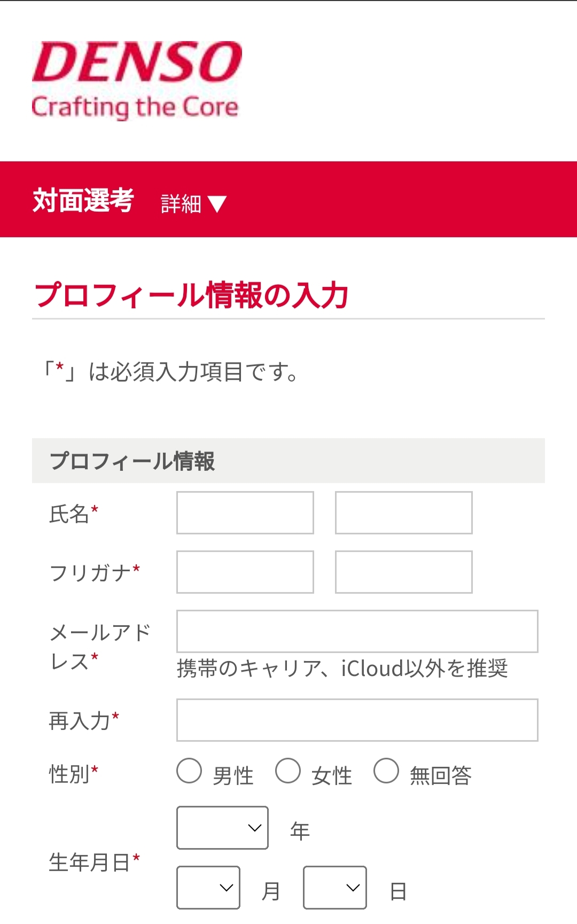This screenshot has width=577, height=924.
Task: Click the 携帯のキャリア、iCloud以外を推奨 hint text
Action: click(x=342, y=669)
